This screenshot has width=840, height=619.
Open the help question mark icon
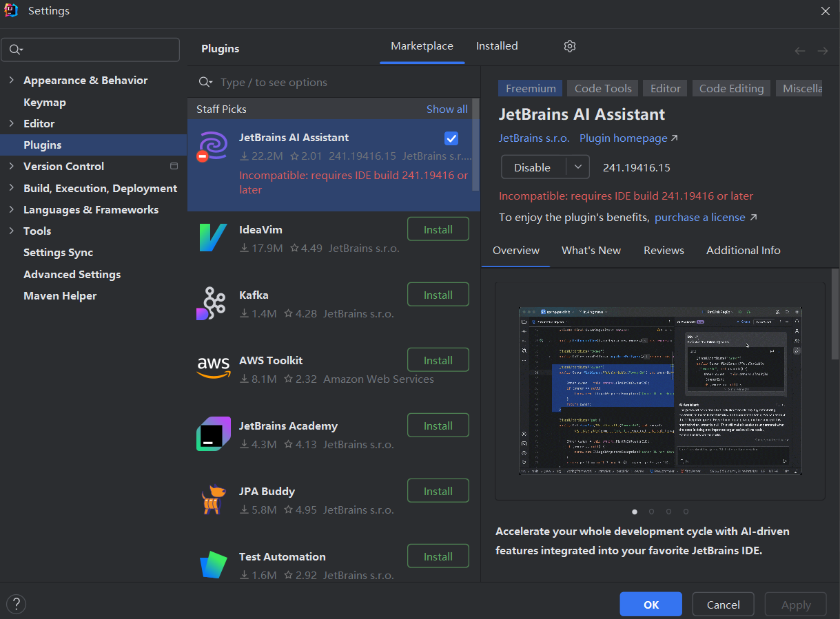coord(16,604)
